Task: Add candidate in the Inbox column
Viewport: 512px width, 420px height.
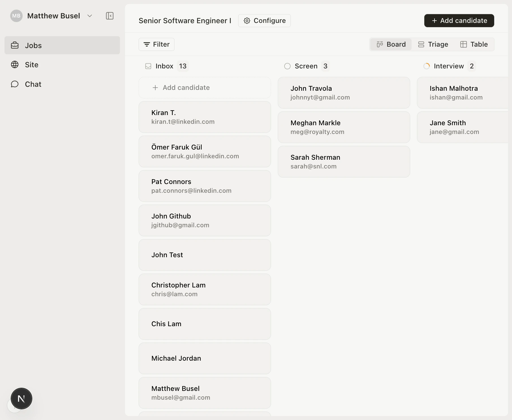Action: pyautogui.click(x=205, y=88)
